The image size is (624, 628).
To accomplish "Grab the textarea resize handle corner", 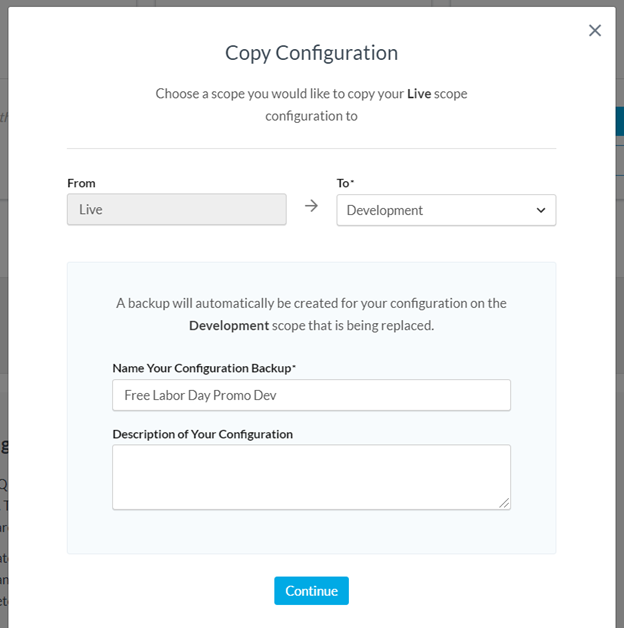I will pyautogui.click(x=505, y=504).
